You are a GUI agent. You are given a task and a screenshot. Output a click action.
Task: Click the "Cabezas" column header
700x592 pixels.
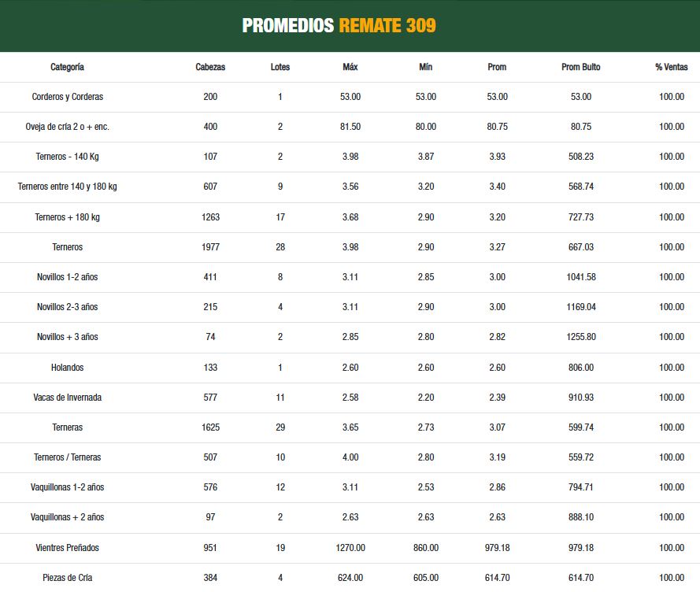click(x=210, y=67)
